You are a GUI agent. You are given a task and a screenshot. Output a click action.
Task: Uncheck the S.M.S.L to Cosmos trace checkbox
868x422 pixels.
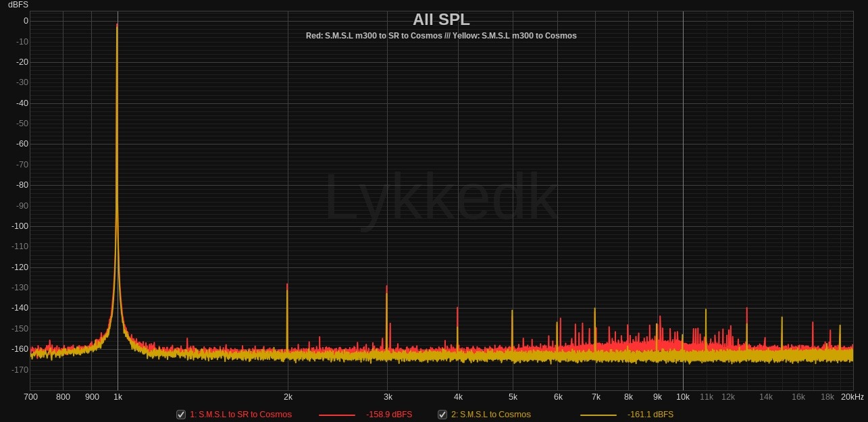click(x=442, y=415)
